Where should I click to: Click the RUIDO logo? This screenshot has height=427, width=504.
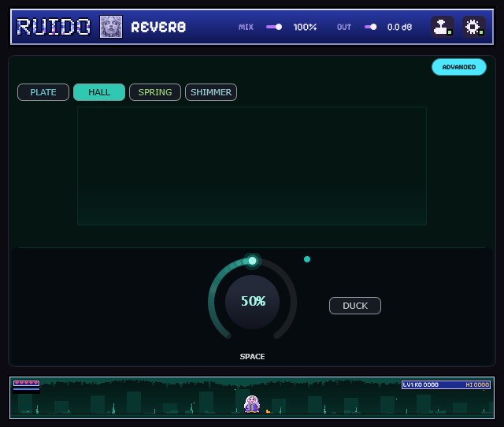pyautogui.click(x=54, y=27)
